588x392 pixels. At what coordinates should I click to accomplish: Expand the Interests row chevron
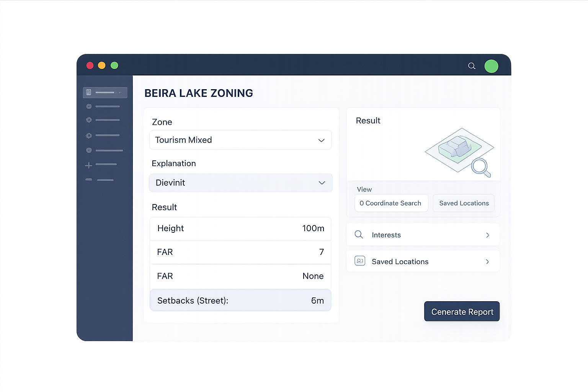coord(487,235)
